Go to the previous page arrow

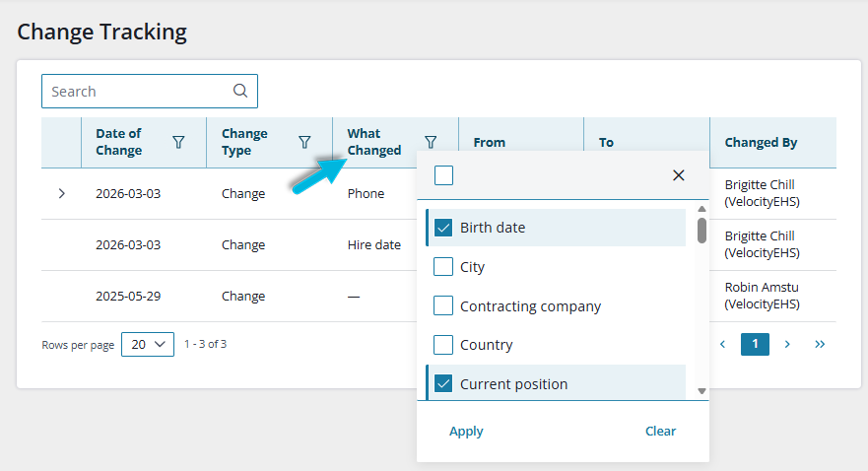pyautogui.click(x=722, y=344)
